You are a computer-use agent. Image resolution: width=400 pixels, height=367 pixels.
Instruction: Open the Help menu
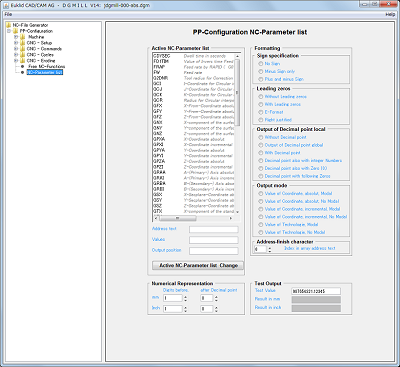pyautogui.click(x=390, y=14)
